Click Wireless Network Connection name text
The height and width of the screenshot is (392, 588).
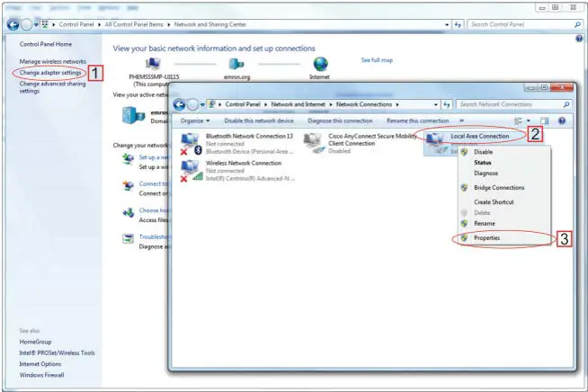[244, 163]
